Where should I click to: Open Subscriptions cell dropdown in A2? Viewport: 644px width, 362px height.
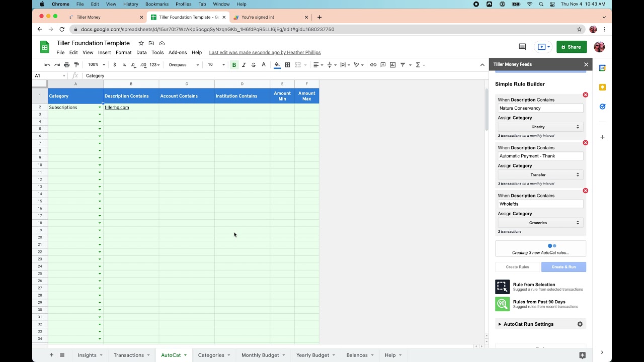click(x=100, y=108)
